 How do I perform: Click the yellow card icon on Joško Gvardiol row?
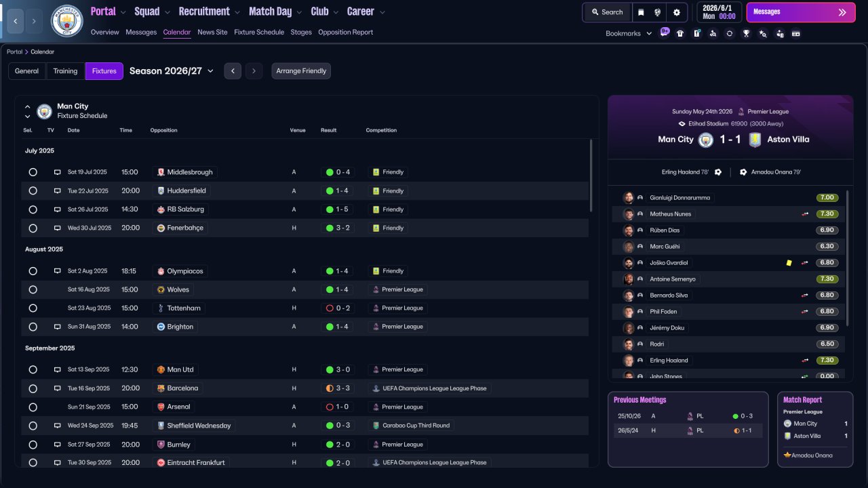pos(789,263)
